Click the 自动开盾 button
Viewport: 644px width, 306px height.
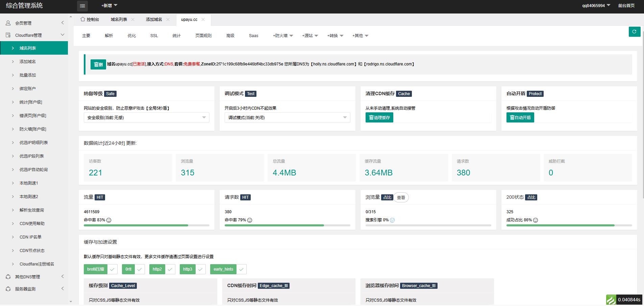click(520, 117)
